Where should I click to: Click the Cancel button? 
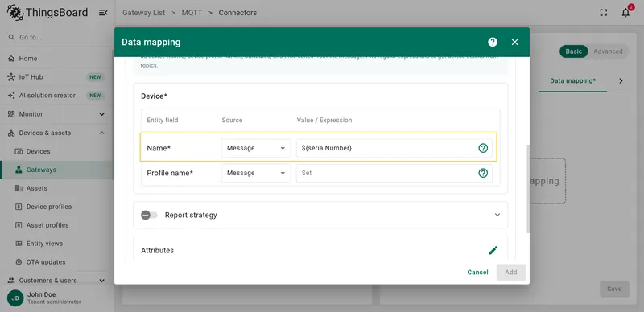coord(477,272)
